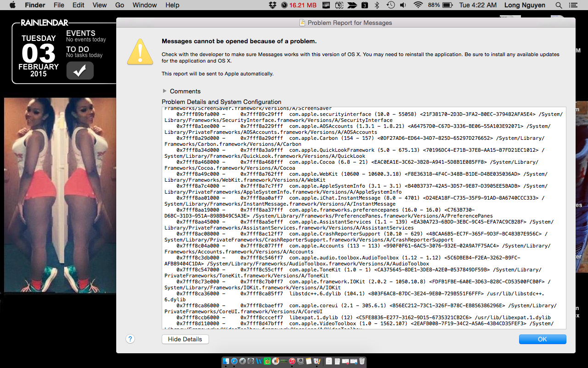
Task: Click 'Messages cannot be opened' heading
Action: pyautogui.click(x=239, y=41)
